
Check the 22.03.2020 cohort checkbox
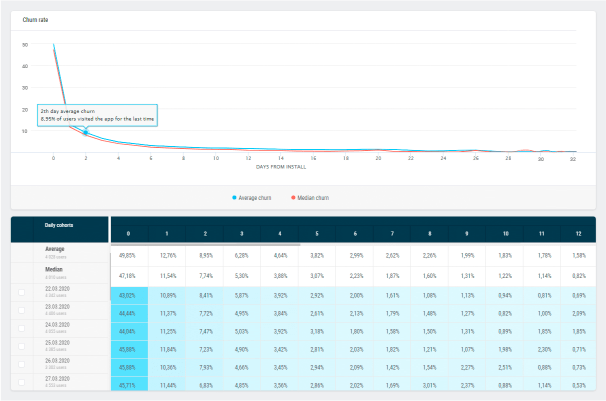21,297
